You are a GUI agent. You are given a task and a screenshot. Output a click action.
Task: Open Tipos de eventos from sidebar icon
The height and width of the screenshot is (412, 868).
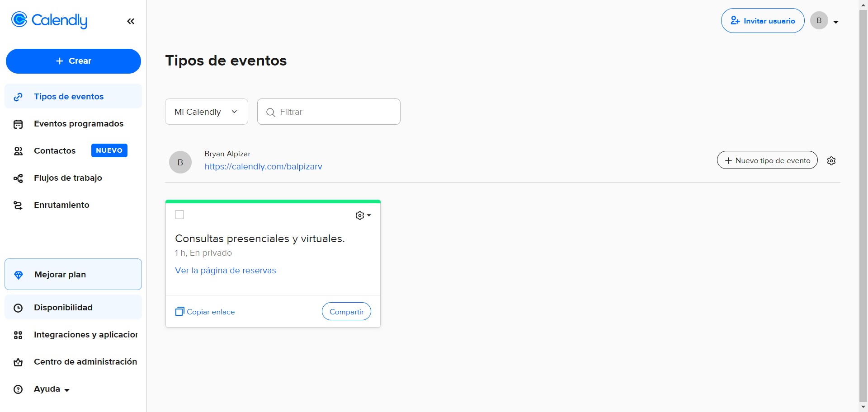[18, 96]
